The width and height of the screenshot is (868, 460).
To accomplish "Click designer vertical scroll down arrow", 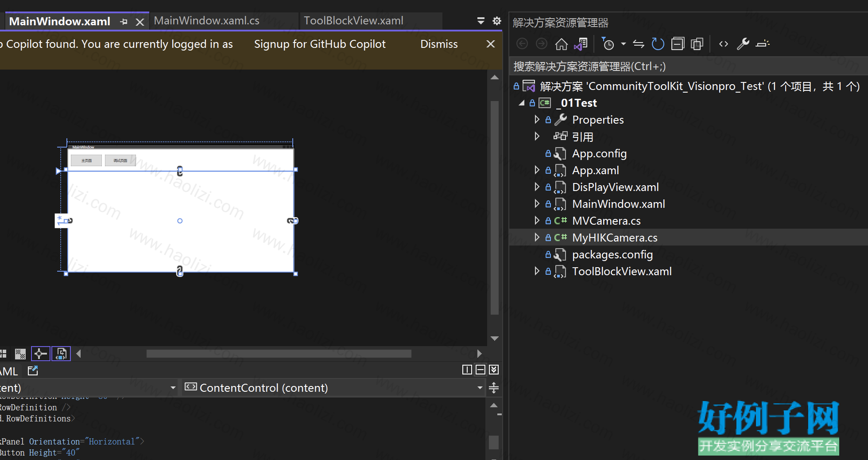I will point(495,339).
